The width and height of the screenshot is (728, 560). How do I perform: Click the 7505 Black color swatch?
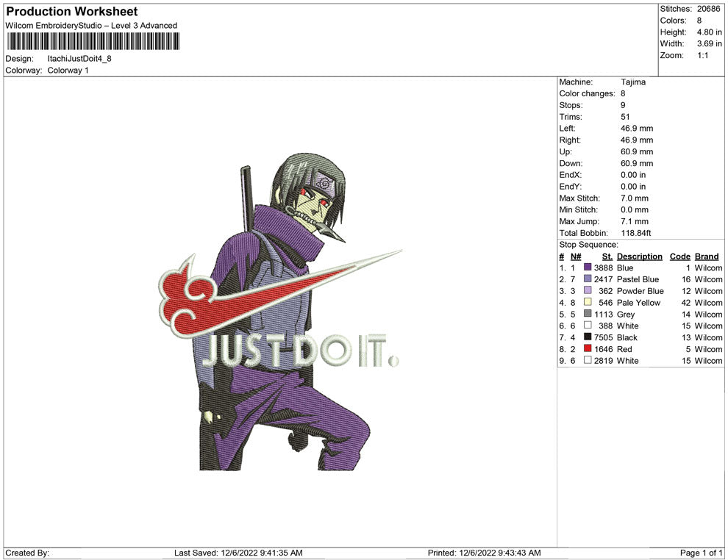(x=588, y=337)
